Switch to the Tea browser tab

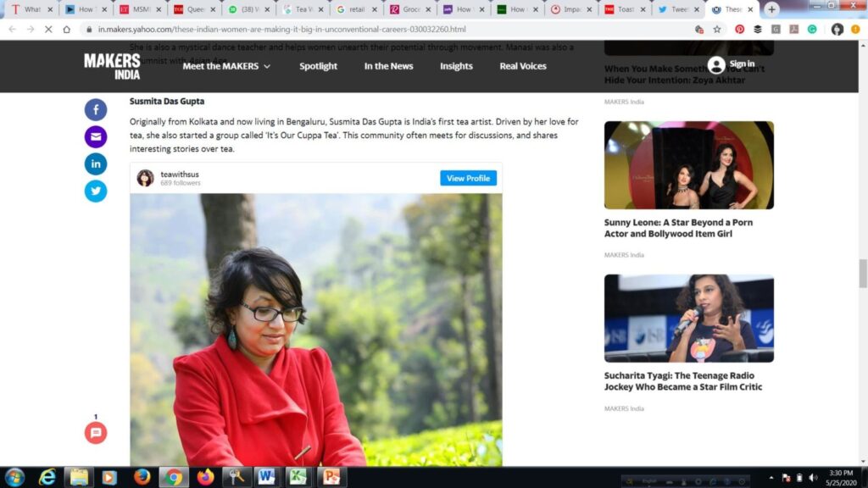(303, 9)
